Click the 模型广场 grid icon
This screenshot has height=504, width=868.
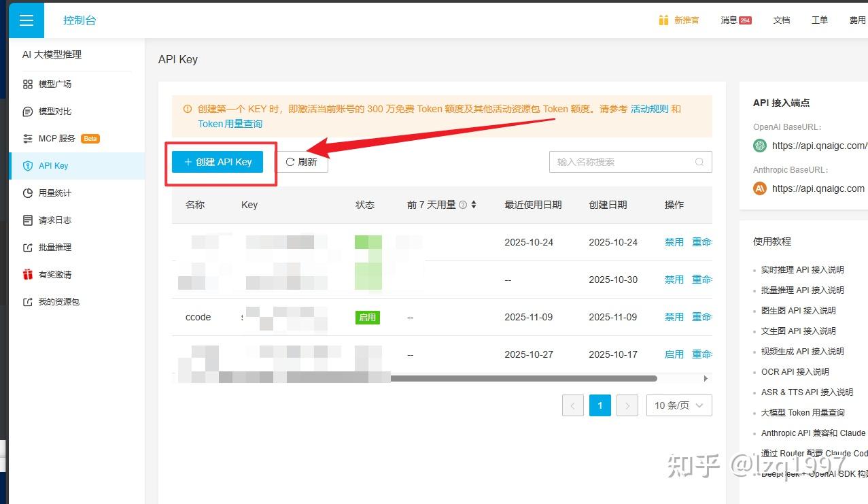click(28, 84)
